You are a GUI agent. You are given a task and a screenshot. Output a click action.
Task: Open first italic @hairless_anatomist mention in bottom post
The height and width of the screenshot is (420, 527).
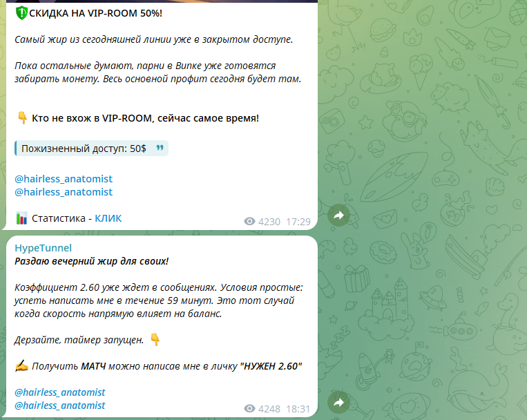(60, 392)
